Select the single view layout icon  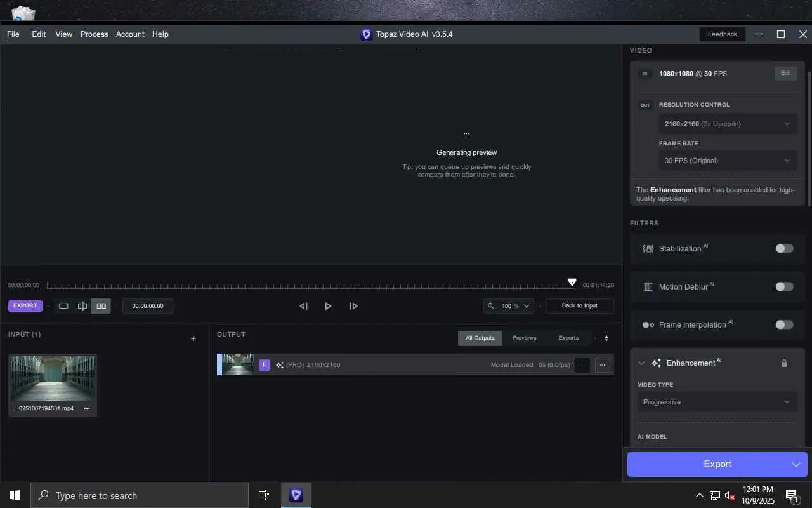63,306
